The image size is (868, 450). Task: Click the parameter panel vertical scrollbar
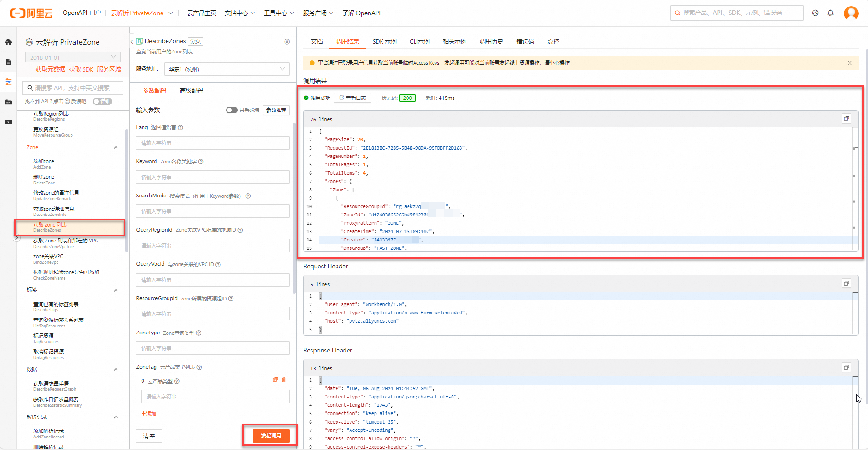pos(294,208)
